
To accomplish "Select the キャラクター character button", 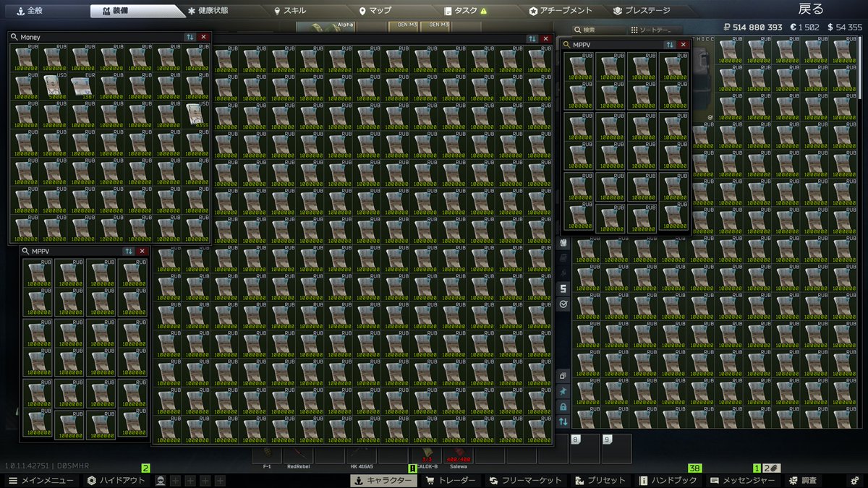I will (x=383, y=480).
